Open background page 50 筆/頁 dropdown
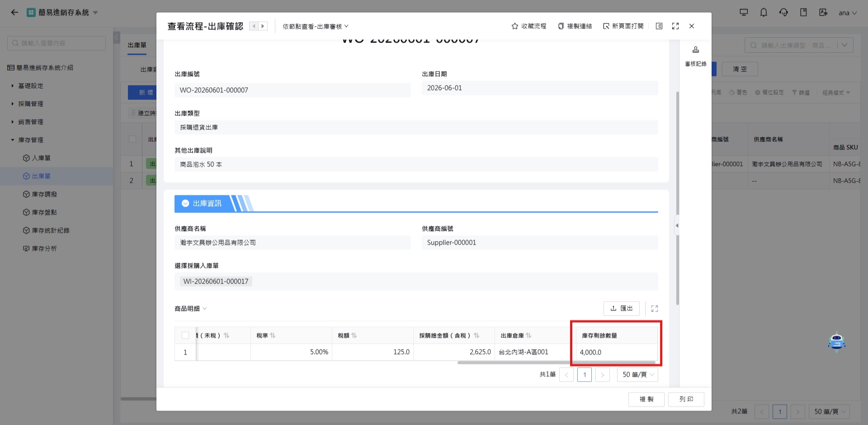 pos(829,411)
